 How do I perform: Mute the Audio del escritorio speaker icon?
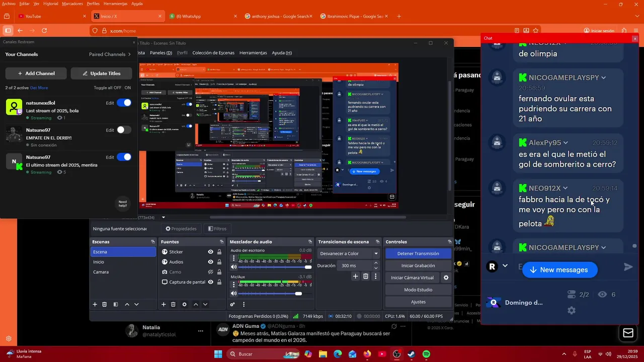click(x=233, y=267)
